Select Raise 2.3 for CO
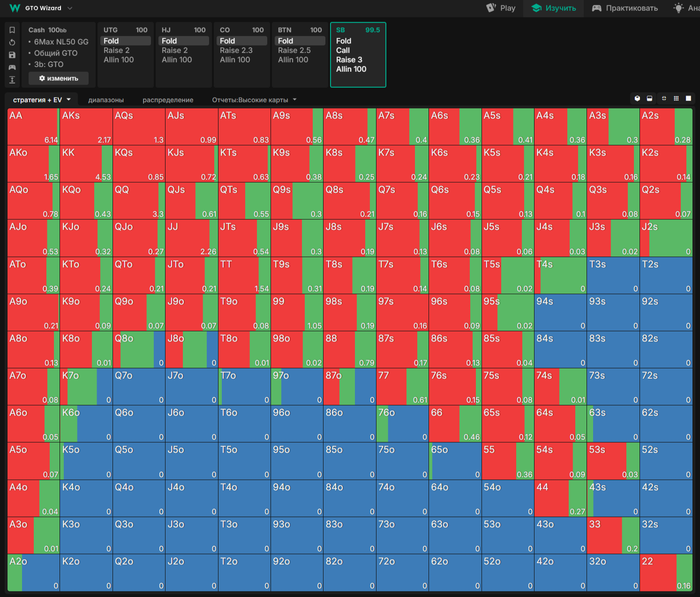 click(236, 50)
